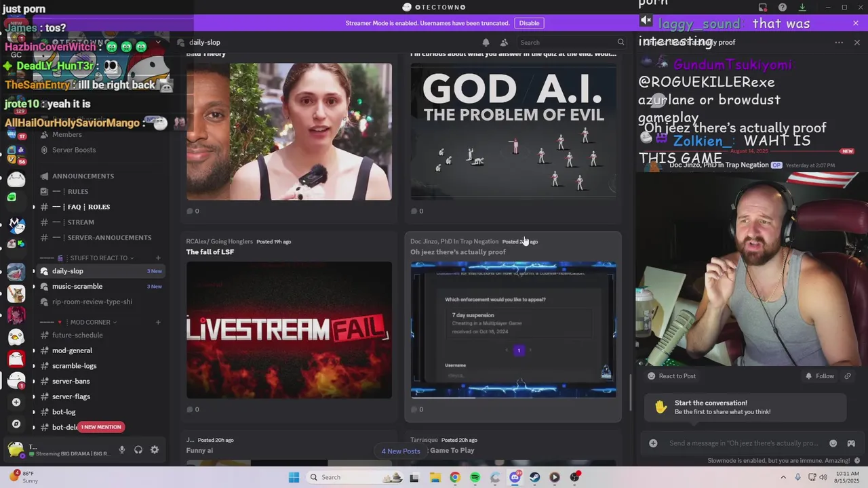The width and height of the screenshot is (868, 488).
Task: Open Spotify from the taskbar
Action: (x=475, y=477)
